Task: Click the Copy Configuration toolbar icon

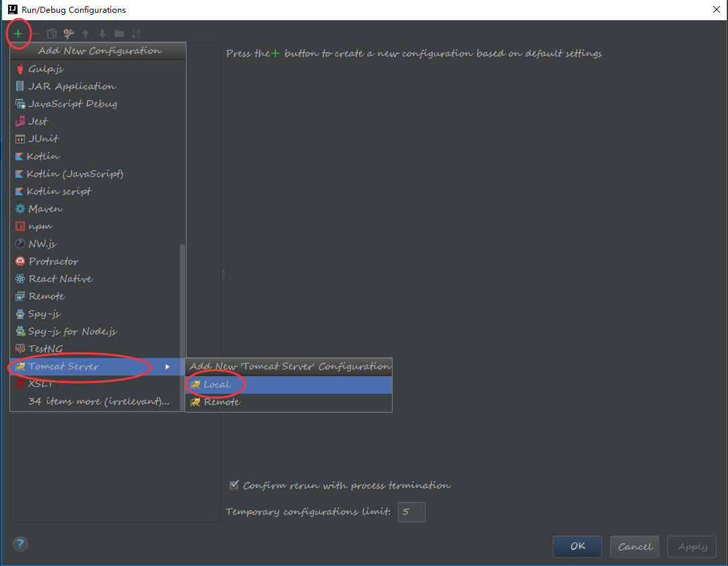Action: 52,34
